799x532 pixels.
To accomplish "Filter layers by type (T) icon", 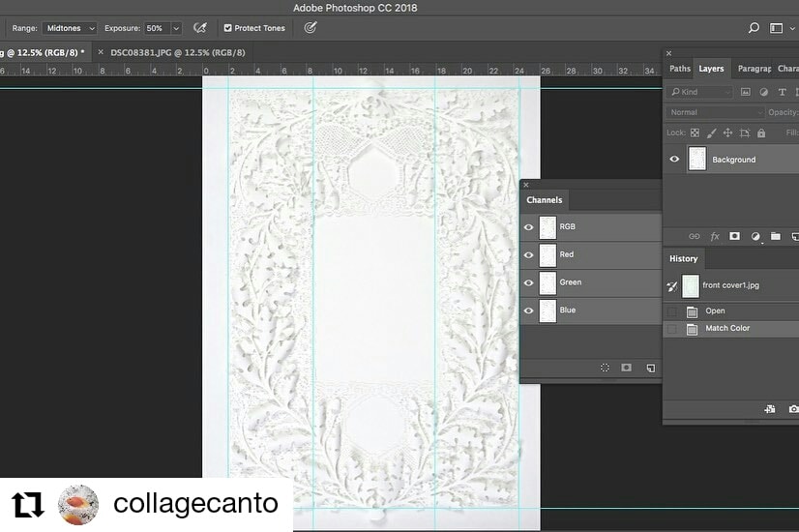I will pos(782,93).
